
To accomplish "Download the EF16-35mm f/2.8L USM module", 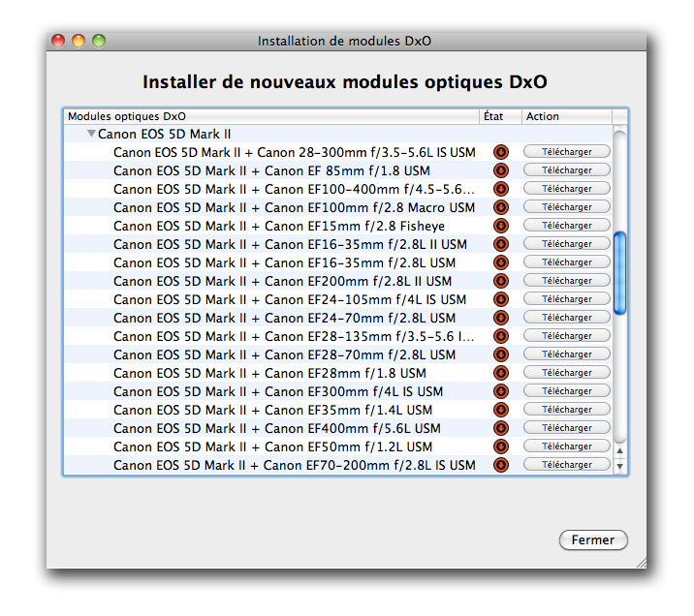I will (x=566, y=262).
